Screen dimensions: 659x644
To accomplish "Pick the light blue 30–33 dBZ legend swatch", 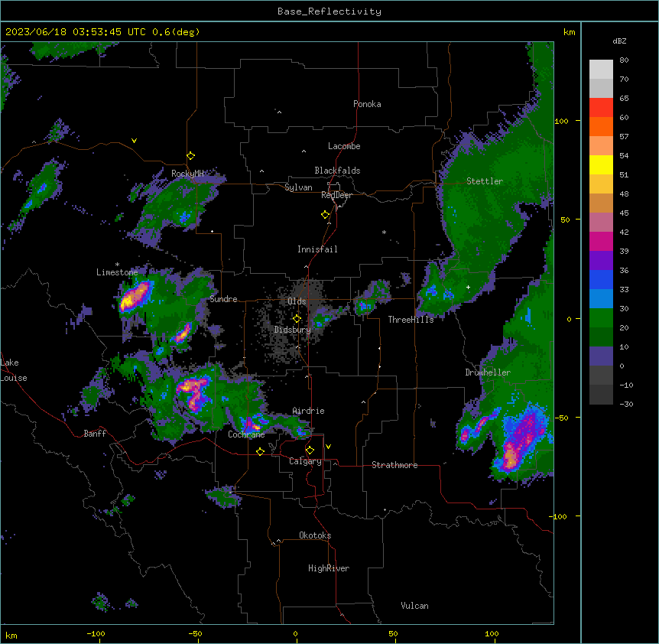I will (601, 299).
